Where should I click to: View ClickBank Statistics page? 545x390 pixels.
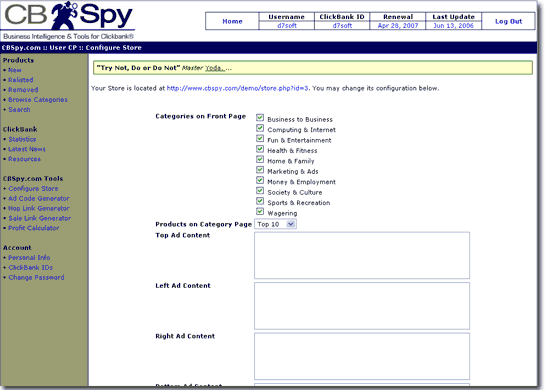(x=22, y=139)
